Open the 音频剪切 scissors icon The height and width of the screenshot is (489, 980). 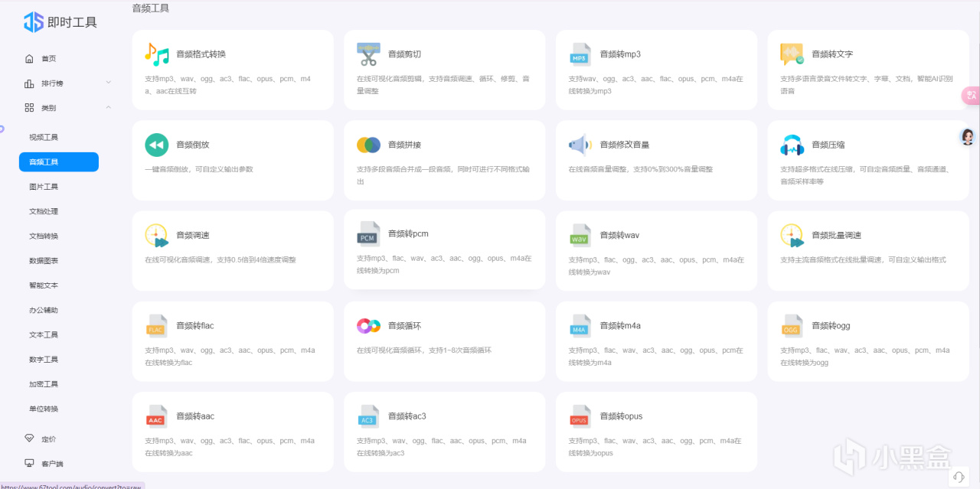368,54
